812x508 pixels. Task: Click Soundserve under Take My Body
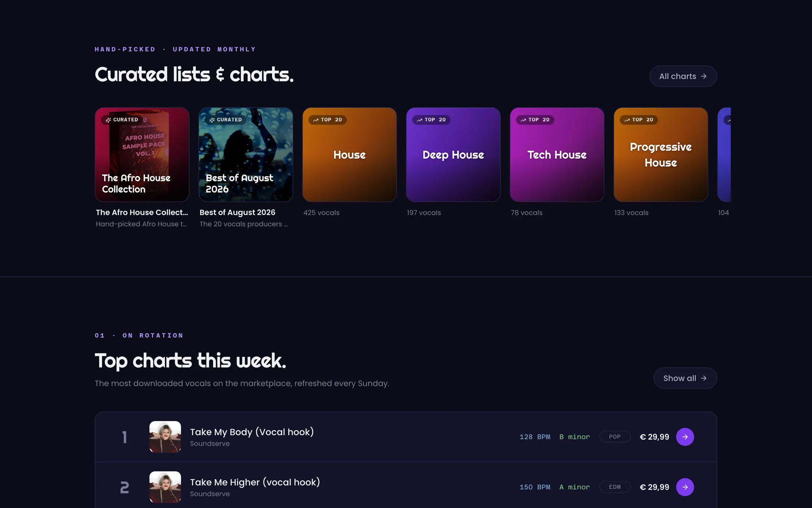210,444
